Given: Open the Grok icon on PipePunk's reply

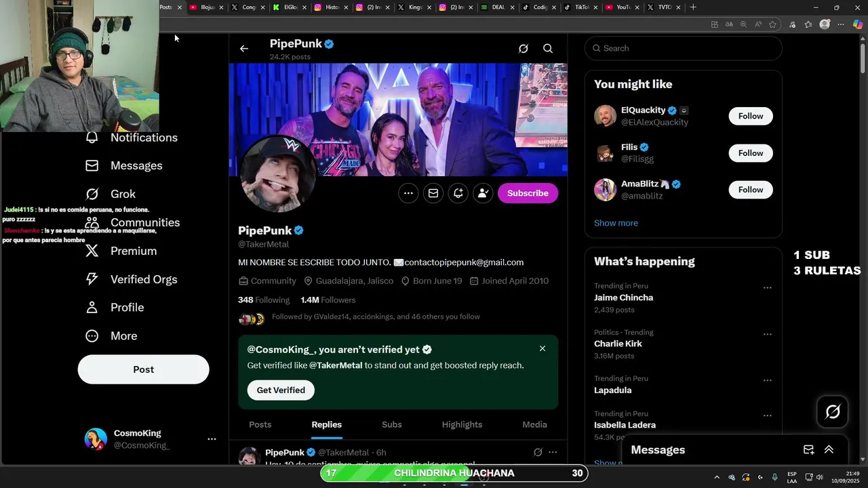Looking at the screenshot, I should click(x=538, y=452).
